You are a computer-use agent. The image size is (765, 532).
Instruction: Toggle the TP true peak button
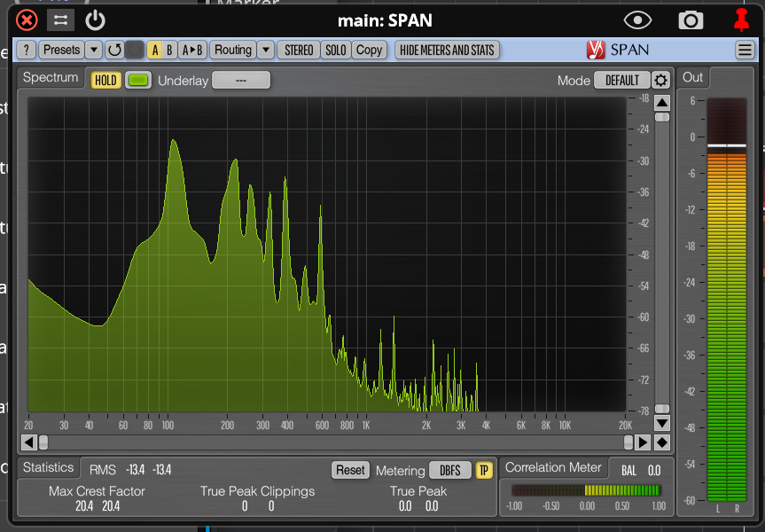coord(483,470)
